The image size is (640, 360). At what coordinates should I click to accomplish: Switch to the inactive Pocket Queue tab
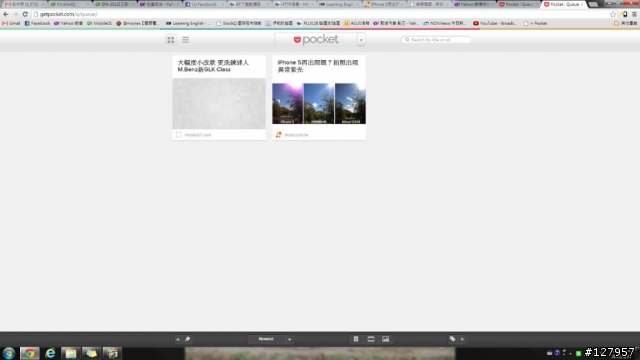[518, 4]
